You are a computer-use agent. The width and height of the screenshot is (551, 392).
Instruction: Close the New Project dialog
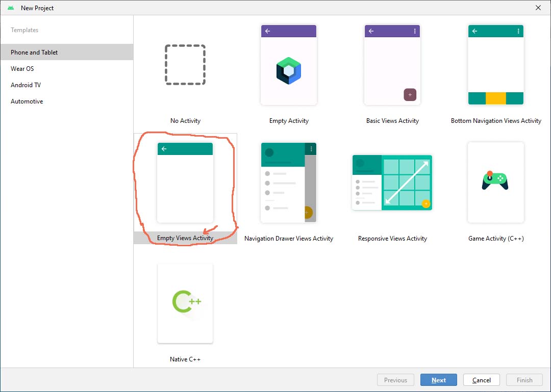coord(538,8)
